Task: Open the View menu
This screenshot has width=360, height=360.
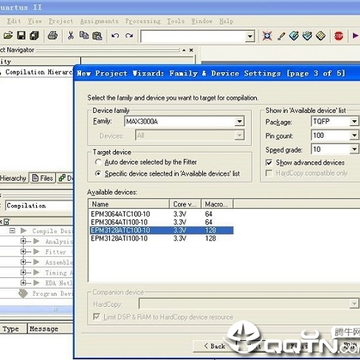Action: tap(35, 21)
